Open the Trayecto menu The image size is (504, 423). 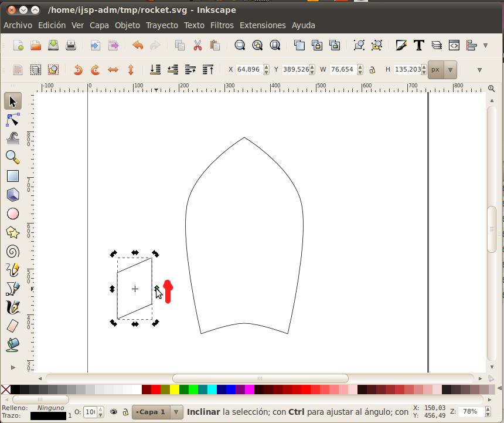[162, 25]
